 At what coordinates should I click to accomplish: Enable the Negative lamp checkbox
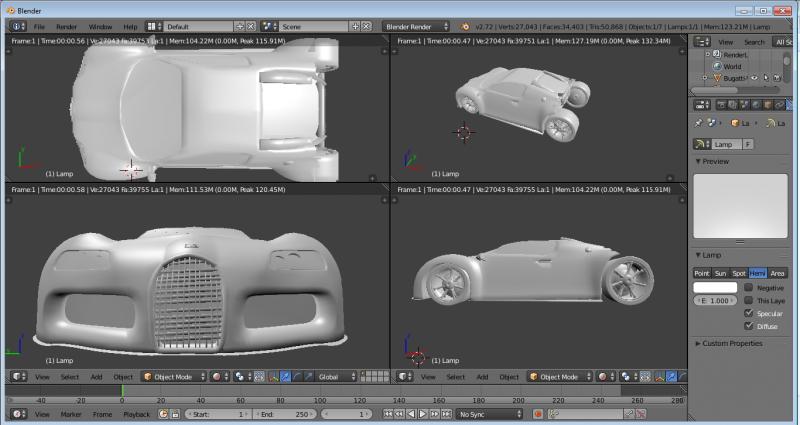748,287
